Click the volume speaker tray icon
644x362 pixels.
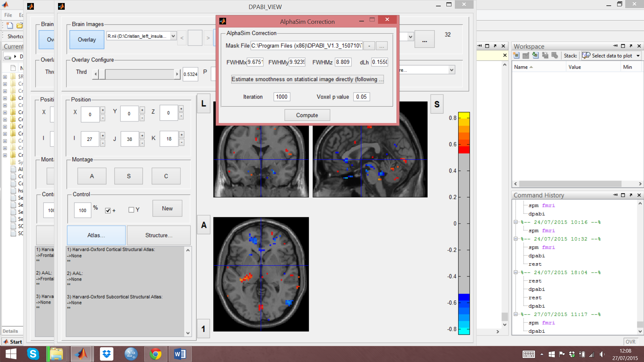(x=602, y=354)
